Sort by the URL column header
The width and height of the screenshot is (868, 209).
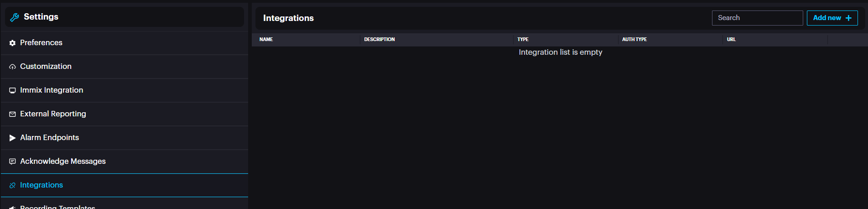click(x=731, y=39)
